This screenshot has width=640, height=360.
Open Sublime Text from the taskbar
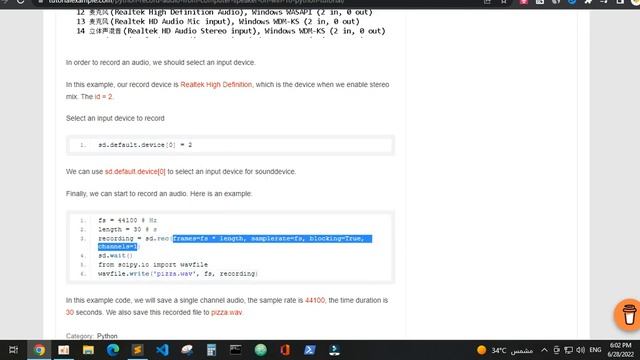click(138, 350)
